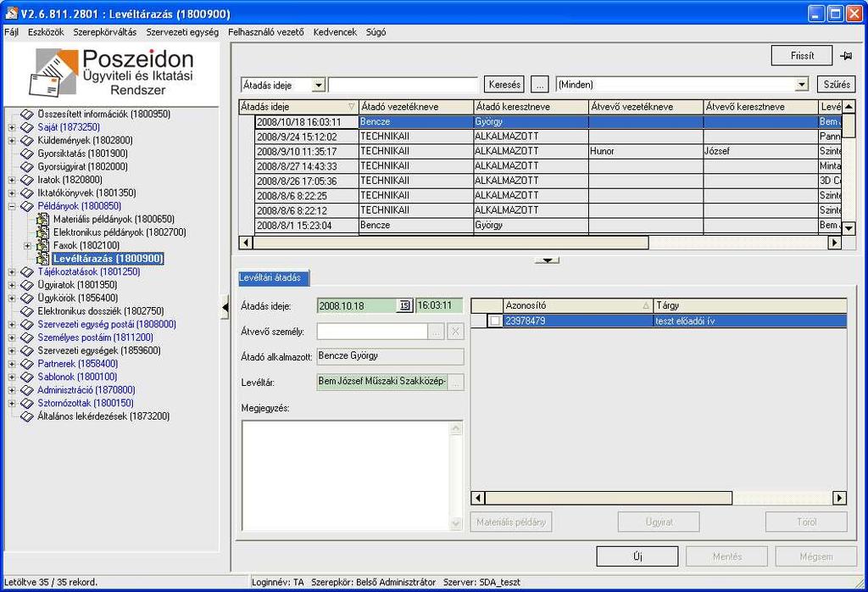868x592 pixels.
Task: Click the Ügyiratok (1801950) node icon
Action: [27, 285]
